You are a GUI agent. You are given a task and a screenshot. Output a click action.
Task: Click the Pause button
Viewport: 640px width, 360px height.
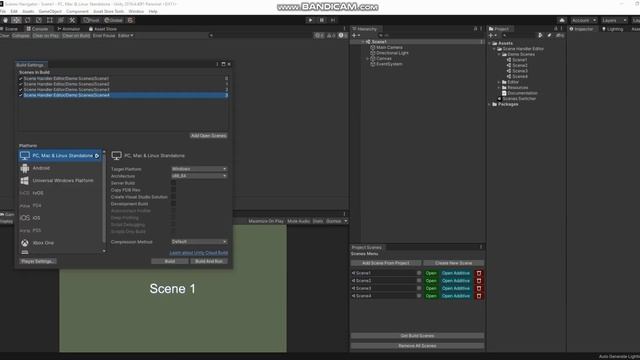[322, 20]
